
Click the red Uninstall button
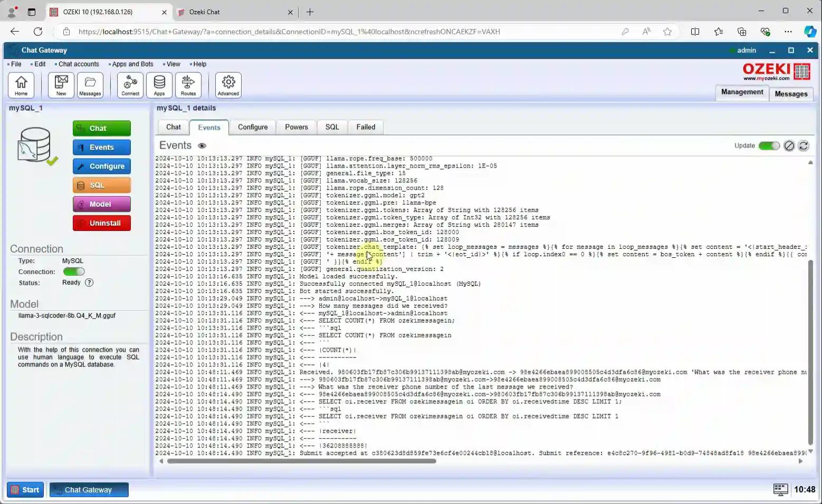tap(102, 223)
